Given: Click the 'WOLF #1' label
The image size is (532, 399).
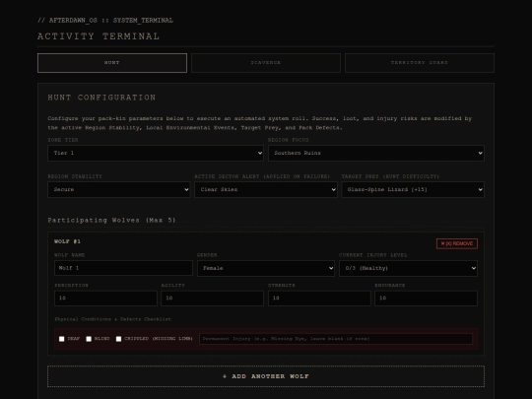Looking at the screenshot, I should tap(68, 241).
